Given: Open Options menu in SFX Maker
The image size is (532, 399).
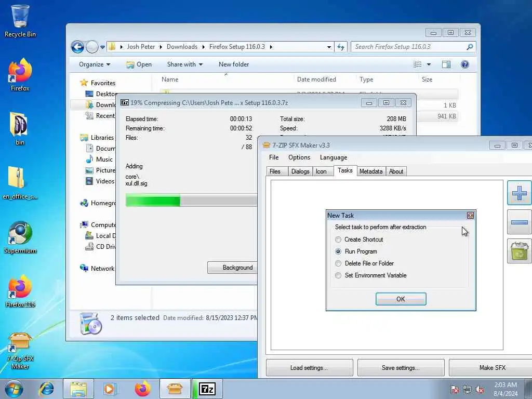Looking at the screenshot, I should (x=299, y=157).
